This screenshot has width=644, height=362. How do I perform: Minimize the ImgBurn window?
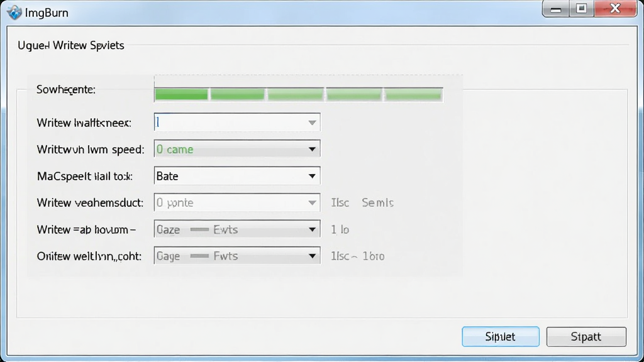coord(556,9)
